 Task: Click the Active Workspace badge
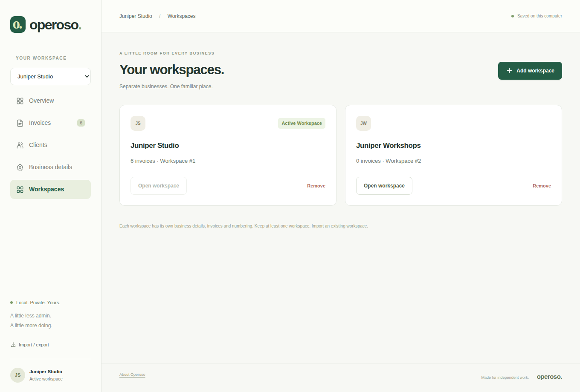click(x=302, y=123)
